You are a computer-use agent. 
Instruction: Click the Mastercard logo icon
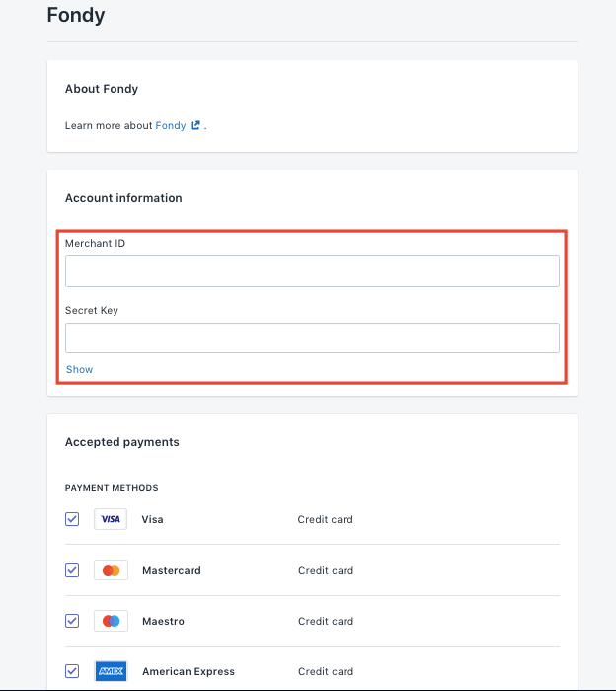coord(111,570)
